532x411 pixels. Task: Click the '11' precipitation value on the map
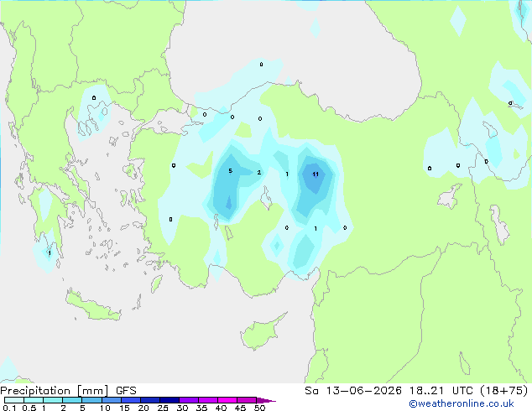pyautogui.click(x=316, y=174)
